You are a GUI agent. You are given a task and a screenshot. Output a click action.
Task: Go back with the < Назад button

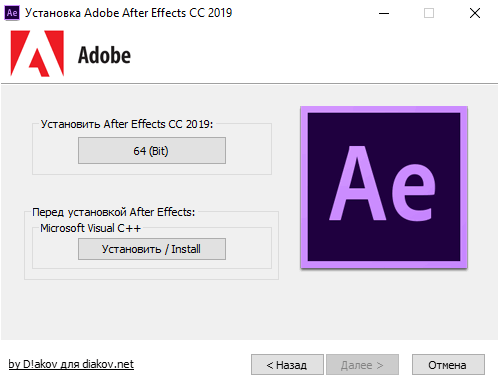(x=287, y=365)
